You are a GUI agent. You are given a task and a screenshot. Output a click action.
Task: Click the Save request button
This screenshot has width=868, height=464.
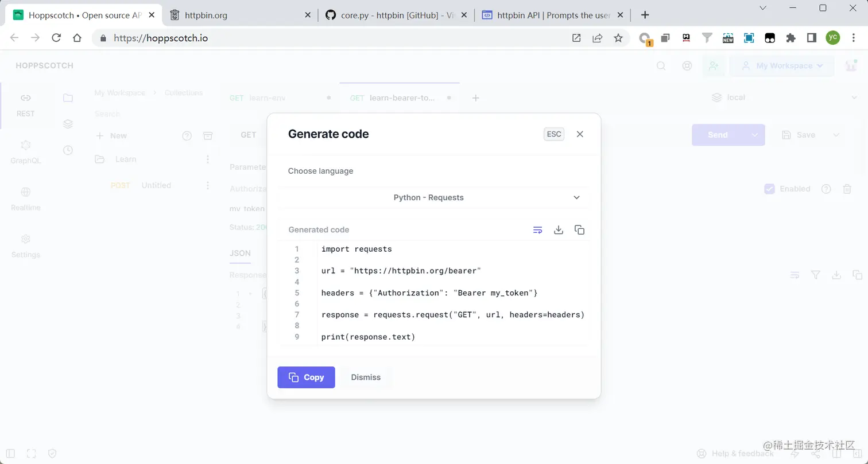(799, 135)
